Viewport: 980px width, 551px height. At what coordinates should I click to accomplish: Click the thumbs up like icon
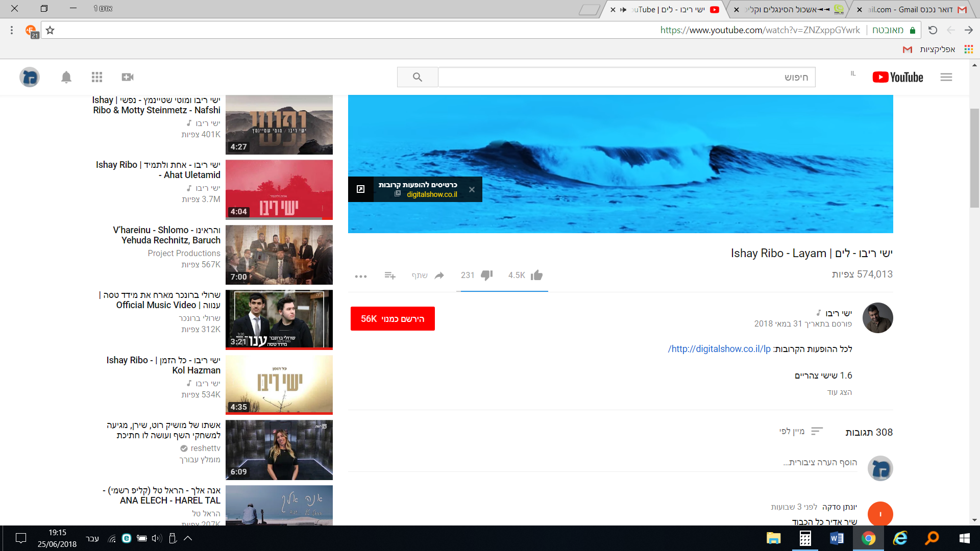tap(536, 275)
